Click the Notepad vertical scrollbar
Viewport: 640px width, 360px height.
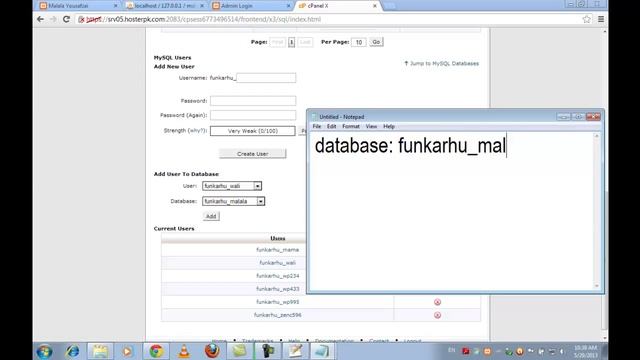(x=597, y=211)
